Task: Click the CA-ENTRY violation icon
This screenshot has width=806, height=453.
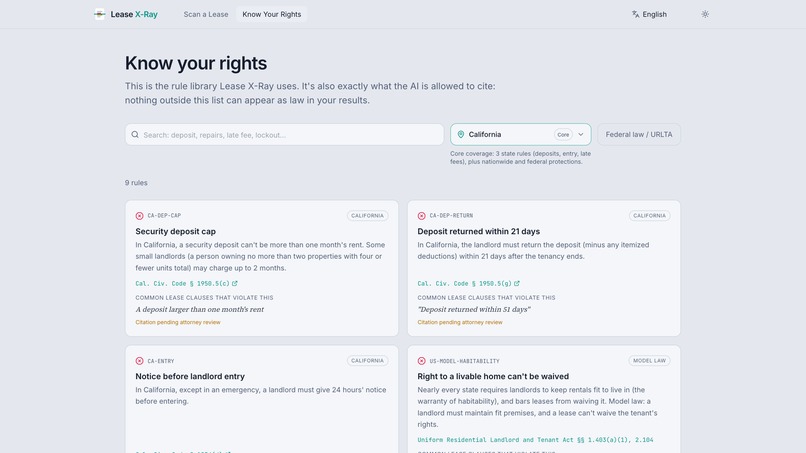Action: click(x=139, y=361)
